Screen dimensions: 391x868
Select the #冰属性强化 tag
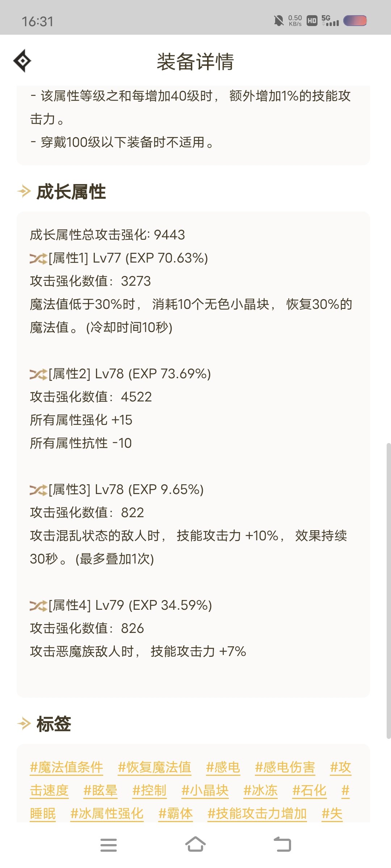pyautogui.click(x=107, y=813)
